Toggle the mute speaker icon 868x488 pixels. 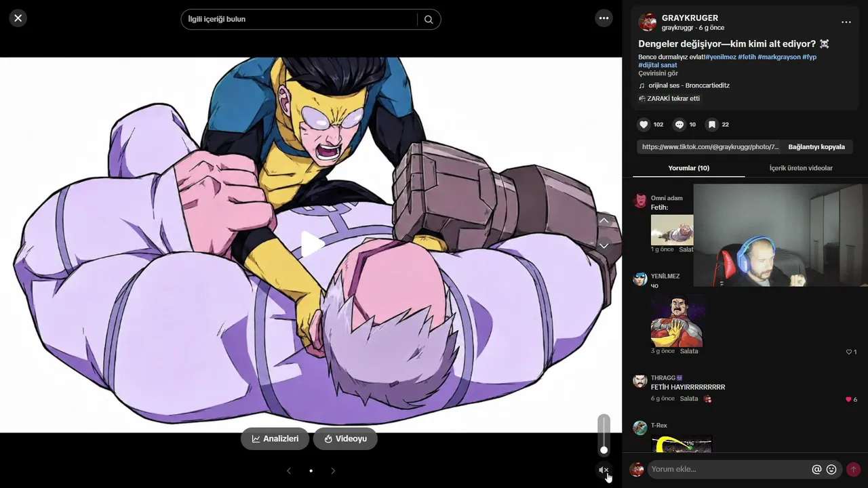point(604,470)
